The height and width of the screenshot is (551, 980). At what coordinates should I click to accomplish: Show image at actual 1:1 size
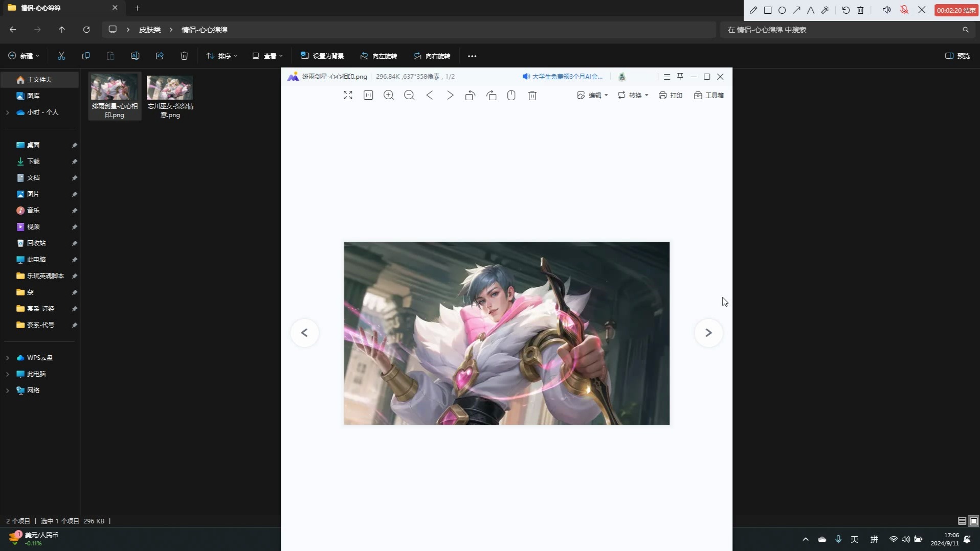(368, 95)
